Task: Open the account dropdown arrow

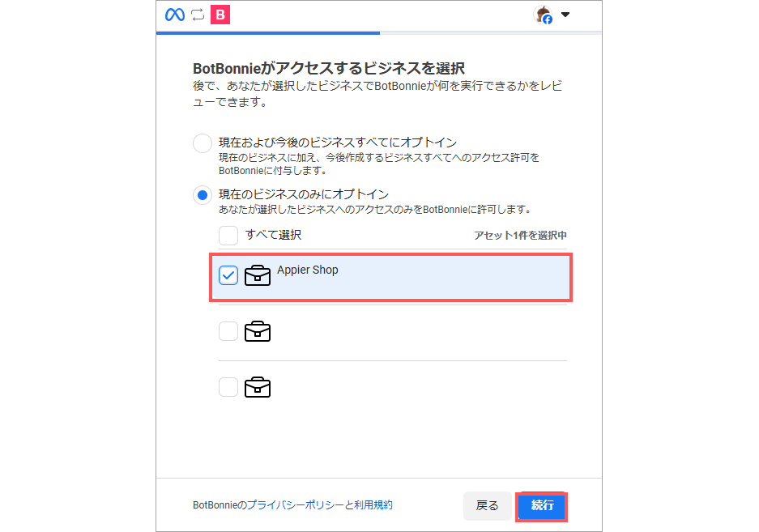Action: click(x=565, y=15)
